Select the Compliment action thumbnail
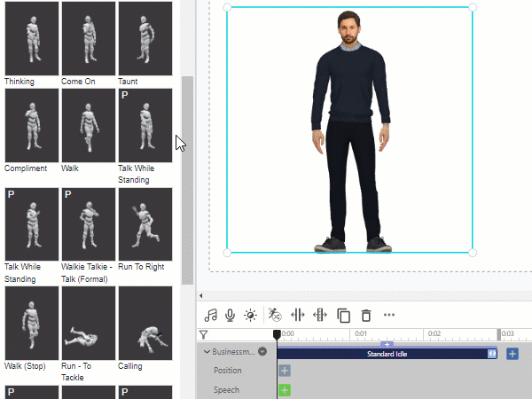Screen dimensions: 532x399 tap(32, 126)
